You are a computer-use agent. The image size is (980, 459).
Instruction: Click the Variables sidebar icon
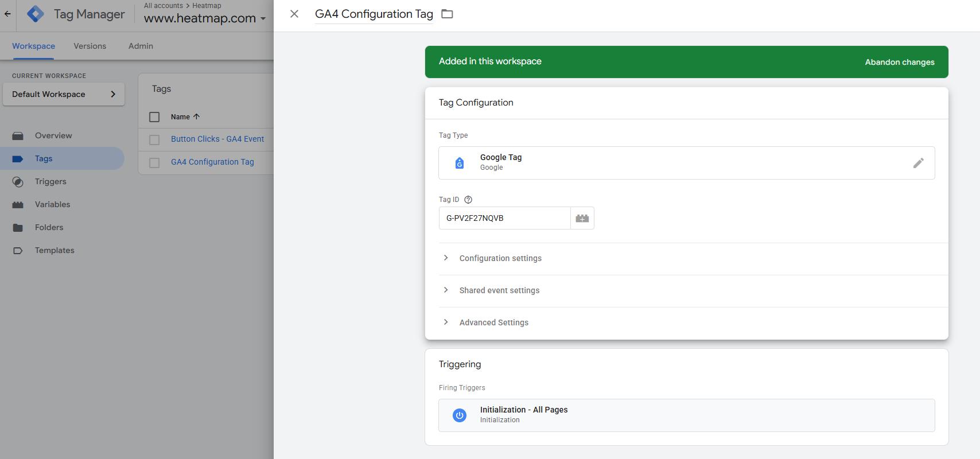18,205
